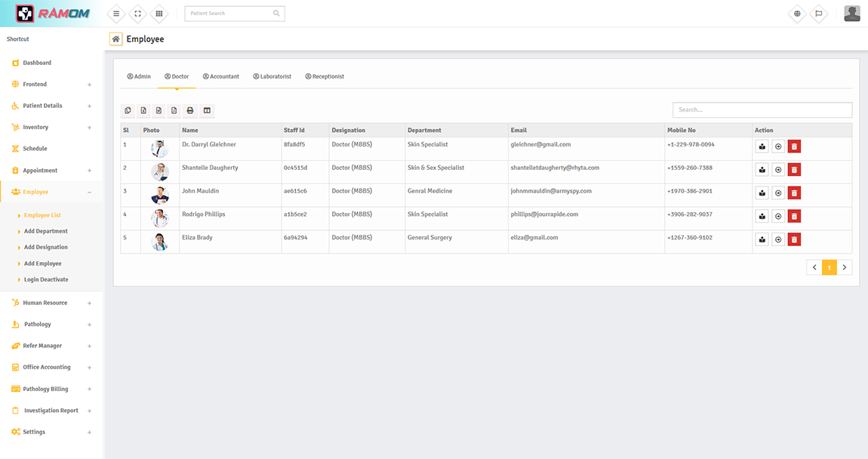Click the circled arrow icon for John Mauldin

pyautogui.click(x=778, y=193)
